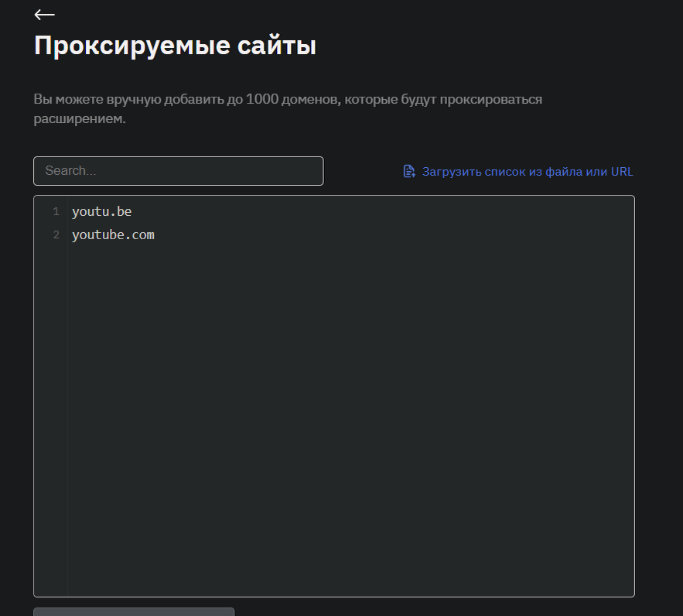The height and width of the screenshot is (616, 683).
Task: Select line number 2 in the gutter
Action: pos(55,234)
